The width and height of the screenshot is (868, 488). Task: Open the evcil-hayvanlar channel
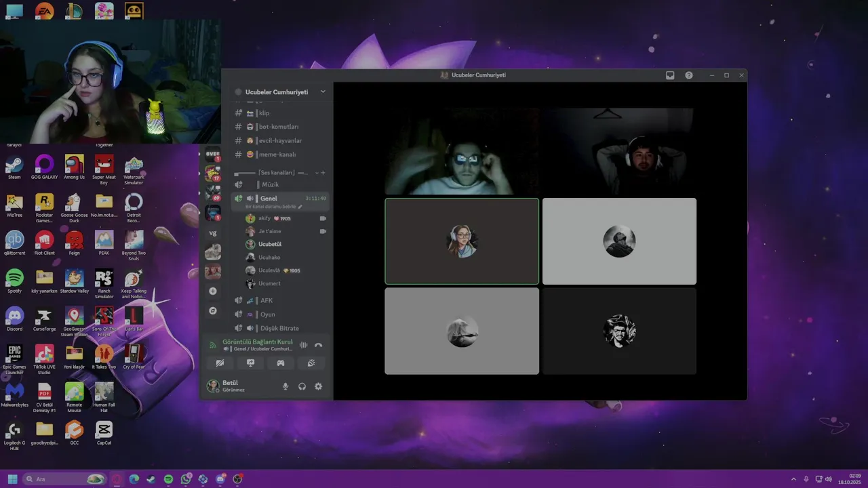click(280, 140)
